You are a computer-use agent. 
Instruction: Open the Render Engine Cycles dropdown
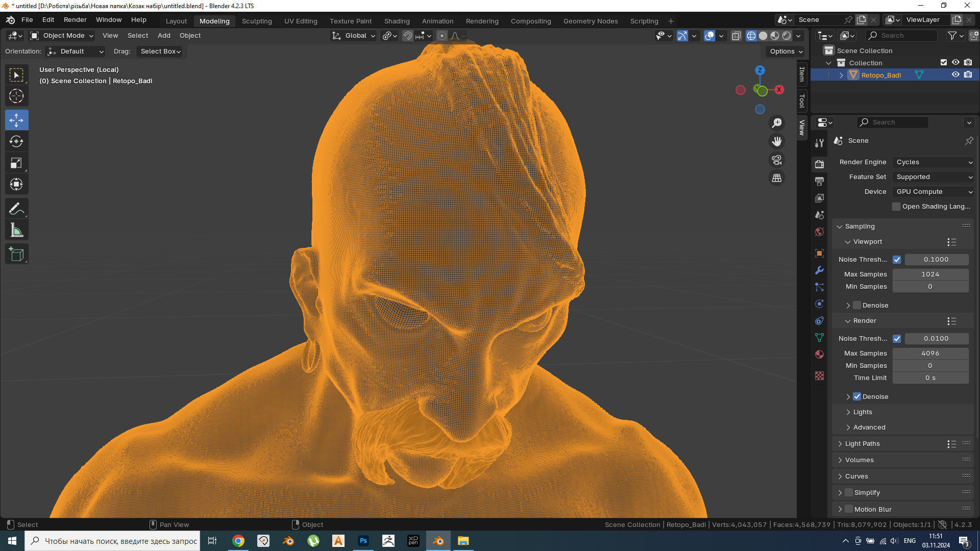click(x=934, y=162)
